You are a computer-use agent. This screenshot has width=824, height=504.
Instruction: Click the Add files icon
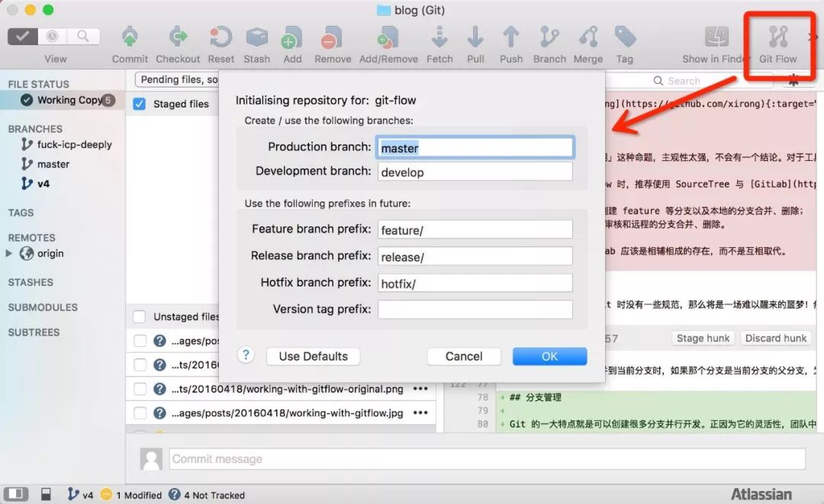pyautogui.click(x=292, y=38)
